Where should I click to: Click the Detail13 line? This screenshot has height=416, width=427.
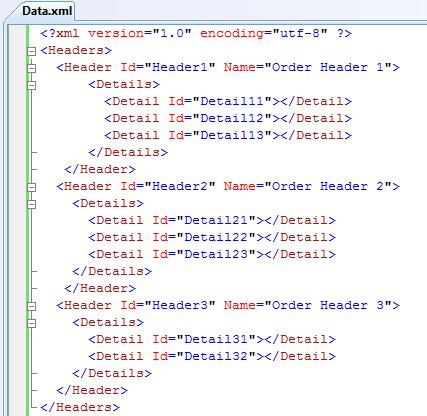pos(228,135)
